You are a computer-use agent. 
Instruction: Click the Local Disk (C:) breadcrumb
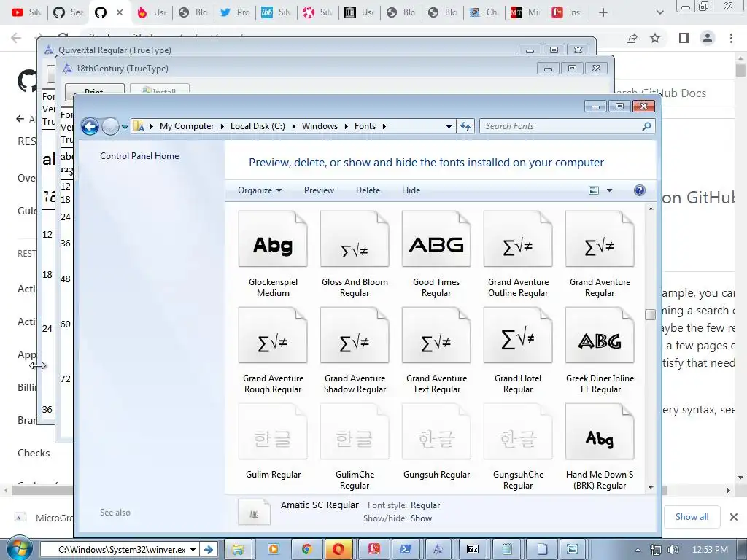point(258,126)
